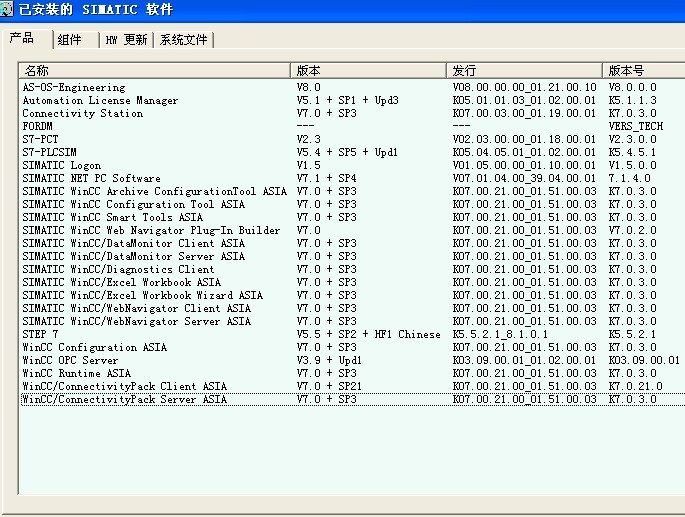Viewport: 685px width, 517px height.
Task: Click version number K5.1.1.3
Action: (633, 101)
